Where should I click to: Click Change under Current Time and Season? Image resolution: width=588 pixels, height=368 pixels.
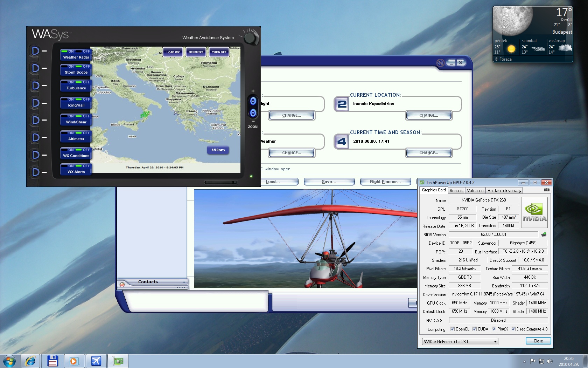[429, 153]
